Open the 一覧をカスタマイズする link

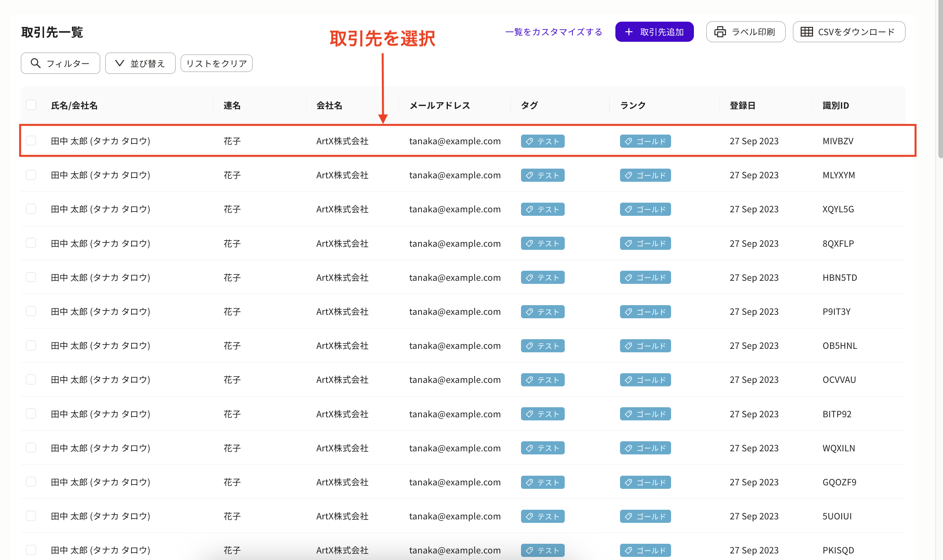[x=553, y=32]
